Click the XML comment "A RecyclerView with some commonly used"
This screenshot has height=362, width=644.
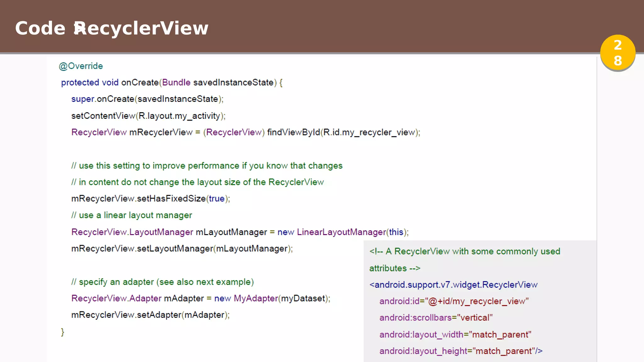(465, 251)
